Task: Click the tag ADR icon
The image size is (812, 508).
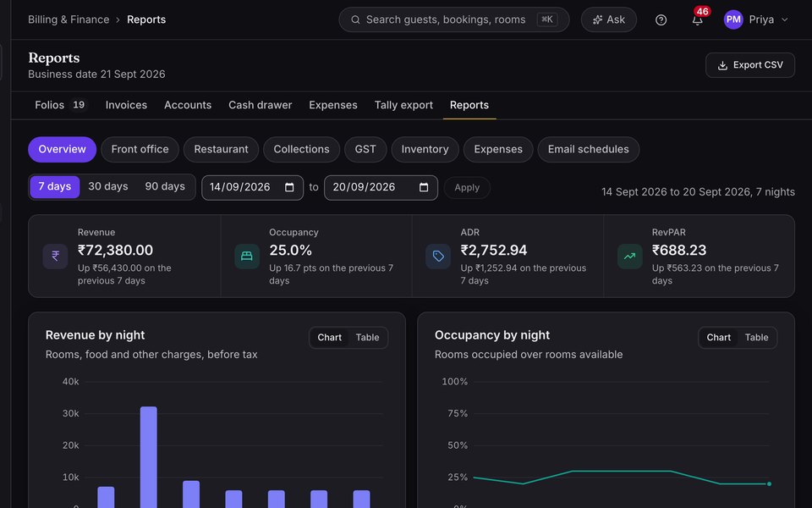Action: [438, 256]
